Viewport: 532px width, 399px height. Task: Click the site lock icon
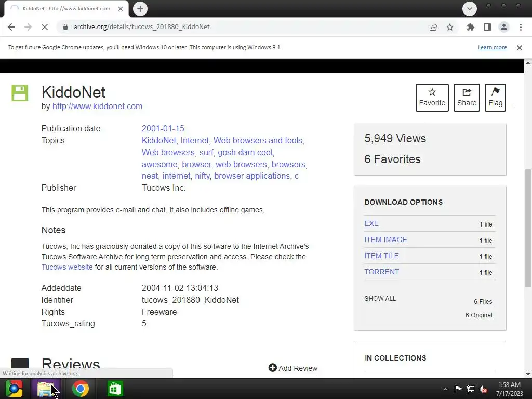click(x=65, y=27)
